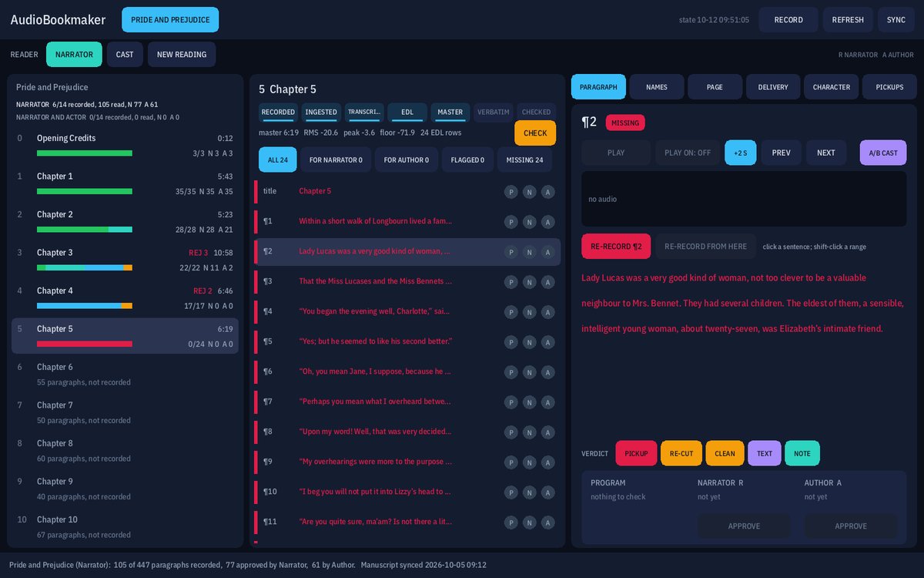Click the orange Check button
Viewport: 924px width, 578px height.
click(x=535, y=133)
